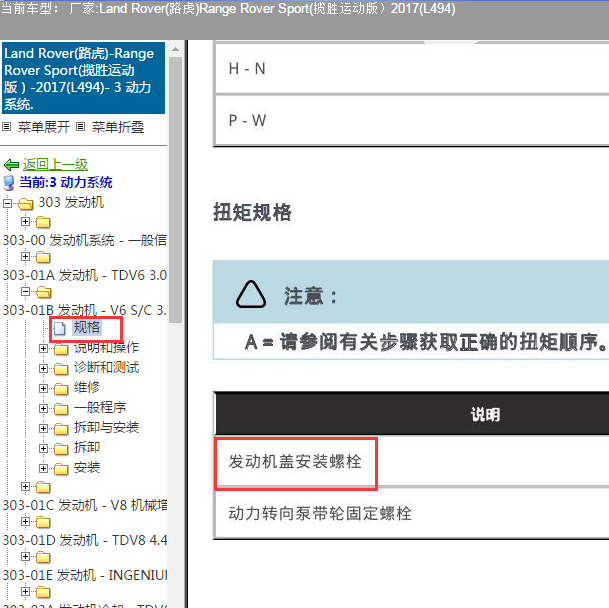
Task: Expand the 说明和操作 folder
Action: click(x=43, y=348)
